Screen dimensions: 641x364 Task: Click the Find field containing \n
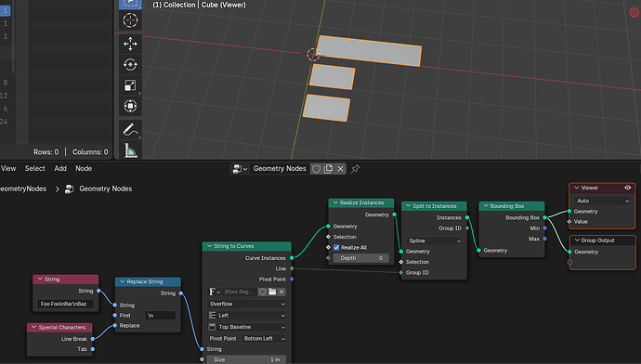[x=160, y=316]
